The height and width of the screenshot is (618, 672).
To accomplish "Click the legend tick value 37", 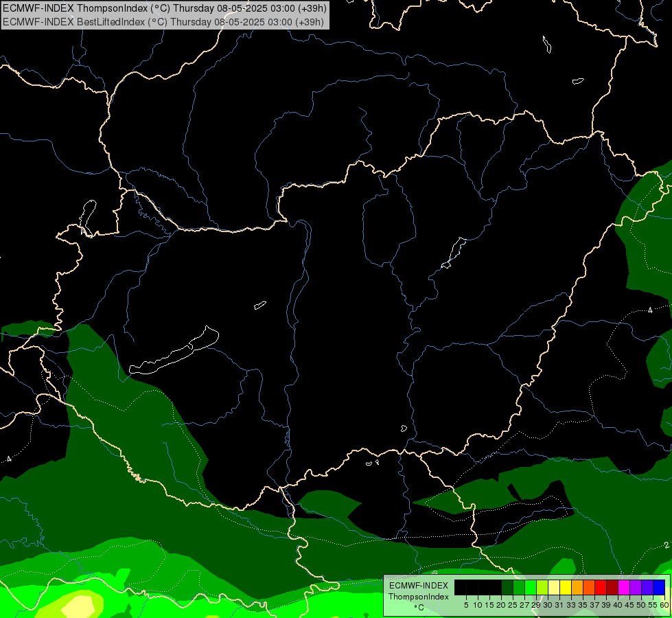I will point(595,605).
